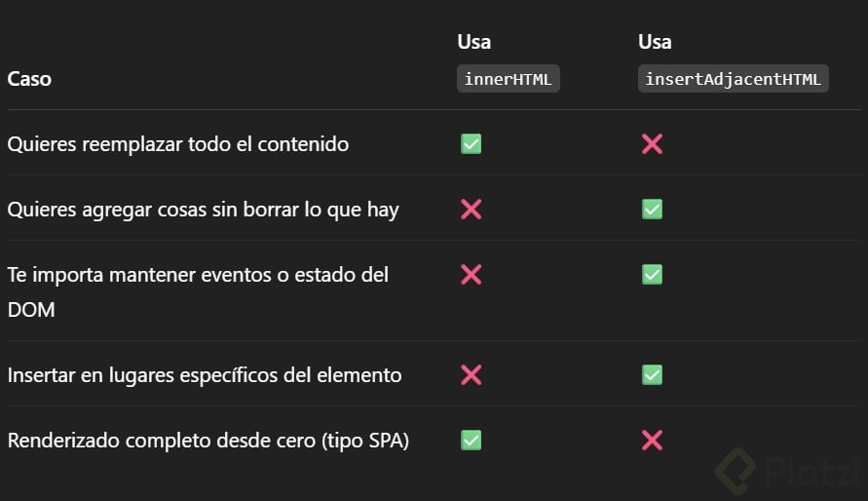Screen dimensions: 868x501
Task: Click the Platzi logo icon watermark
Action: (x=735, y=472)
